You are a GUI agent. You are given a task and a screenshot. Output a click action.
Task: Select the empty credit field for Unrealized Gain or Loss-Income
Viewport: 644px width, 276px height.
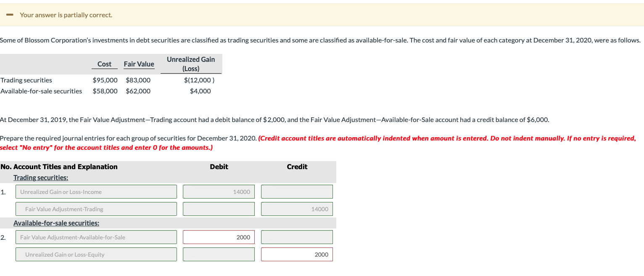coord(297,191)
